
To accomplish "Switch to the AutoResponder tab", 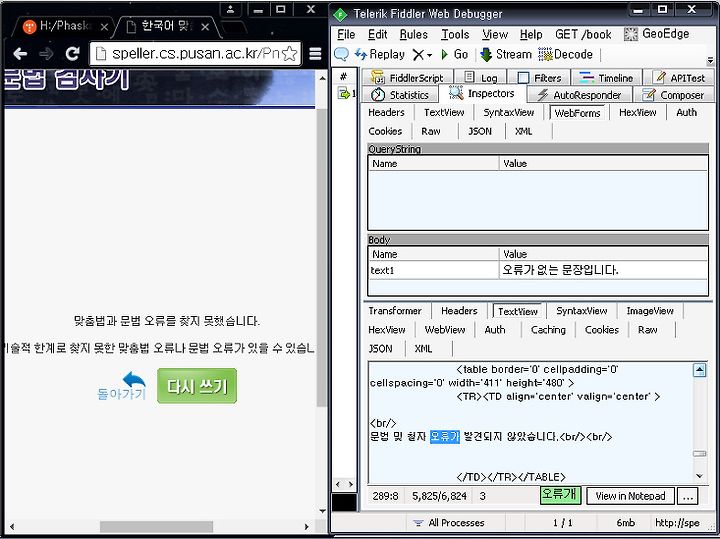I will tap(579, 95).
